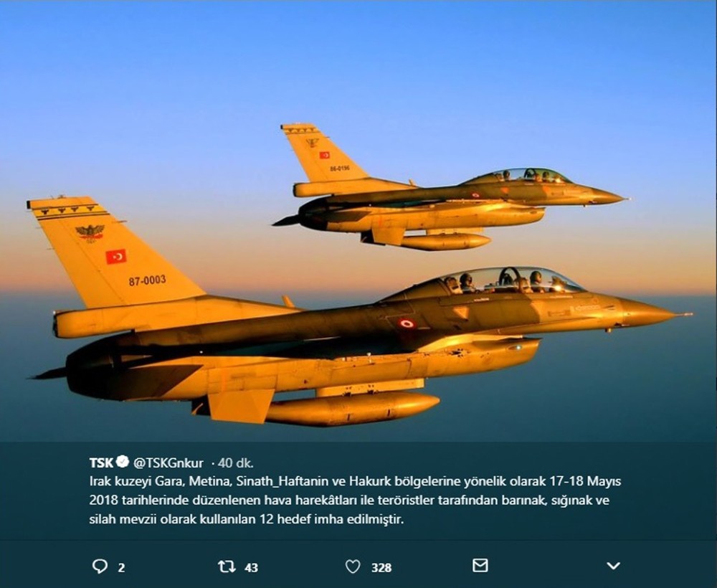The height and width of the screenshot is (588, 717).
Task: Open the TSK profile name link
Action: [101, 463]
